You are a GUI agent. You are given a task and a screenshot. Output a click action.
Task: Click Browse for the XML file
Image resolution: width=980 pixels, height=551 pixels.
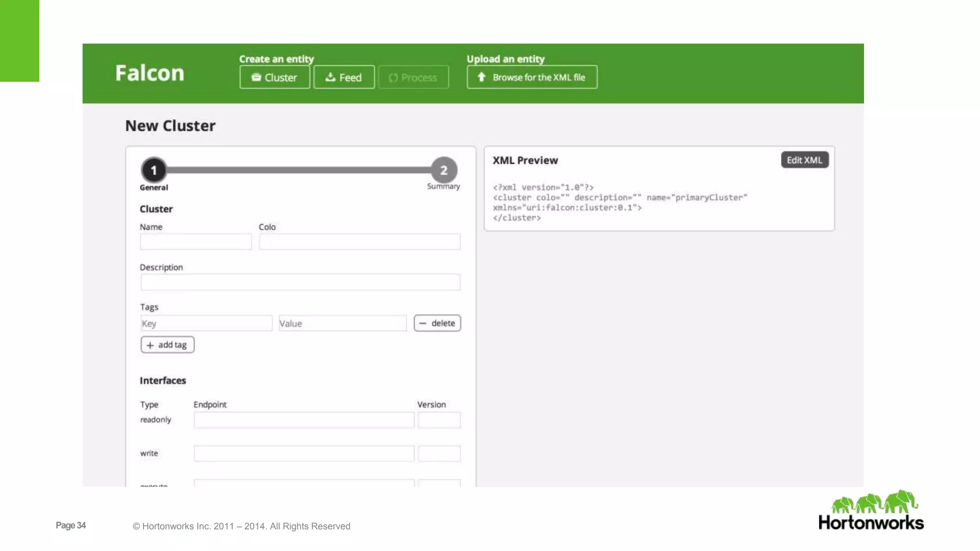532,77
